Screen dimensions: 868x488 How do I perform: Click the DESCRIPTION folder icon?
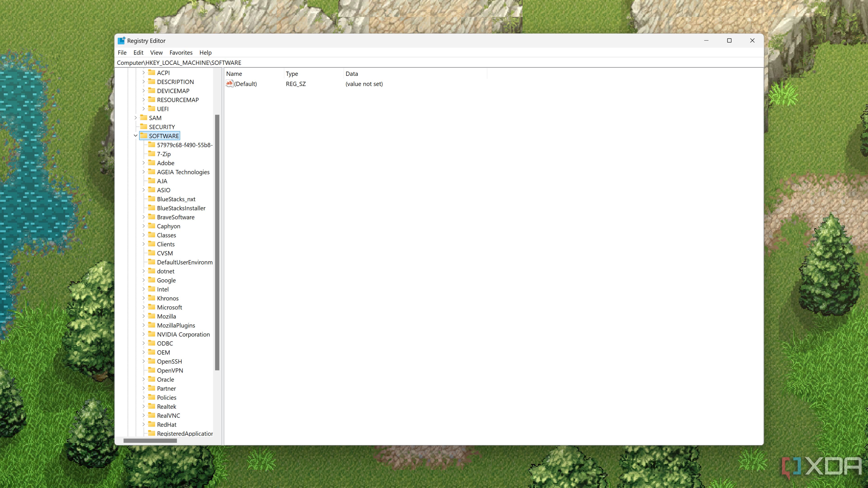pos(152,82)
